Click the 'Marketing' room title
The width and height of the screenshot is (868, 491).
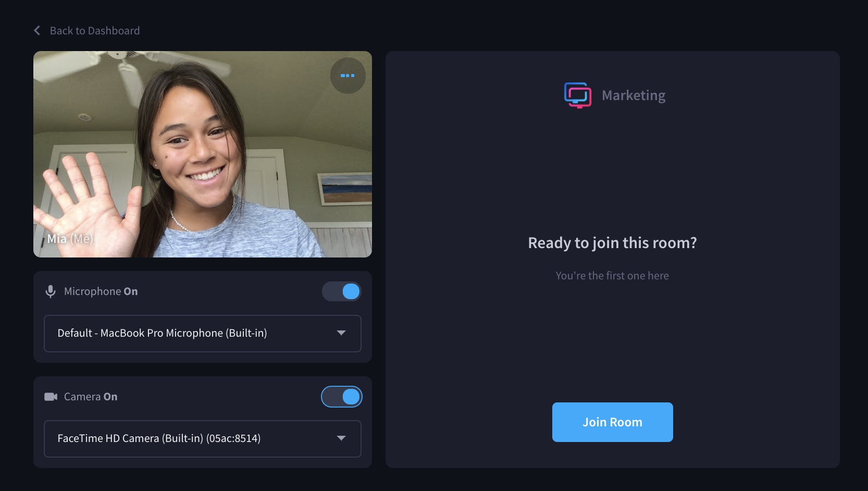tap(634, 95)
